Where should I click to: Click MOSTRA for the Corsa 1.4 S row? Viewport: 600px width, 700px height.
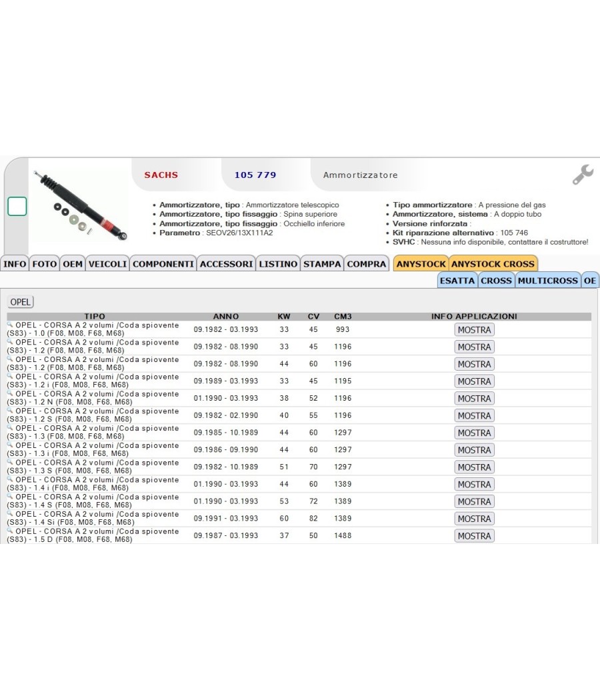coord(474,502)
